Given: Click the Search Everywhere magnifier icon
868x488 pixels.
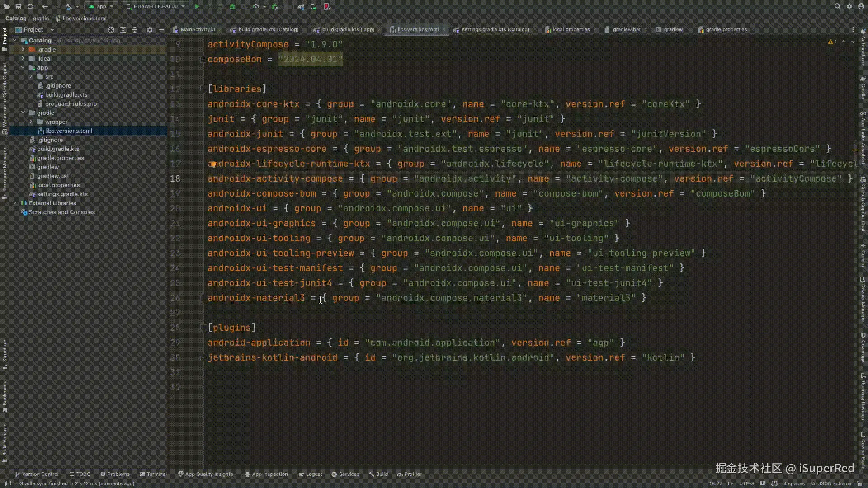Looking at the screenshot, I should 837,6.
